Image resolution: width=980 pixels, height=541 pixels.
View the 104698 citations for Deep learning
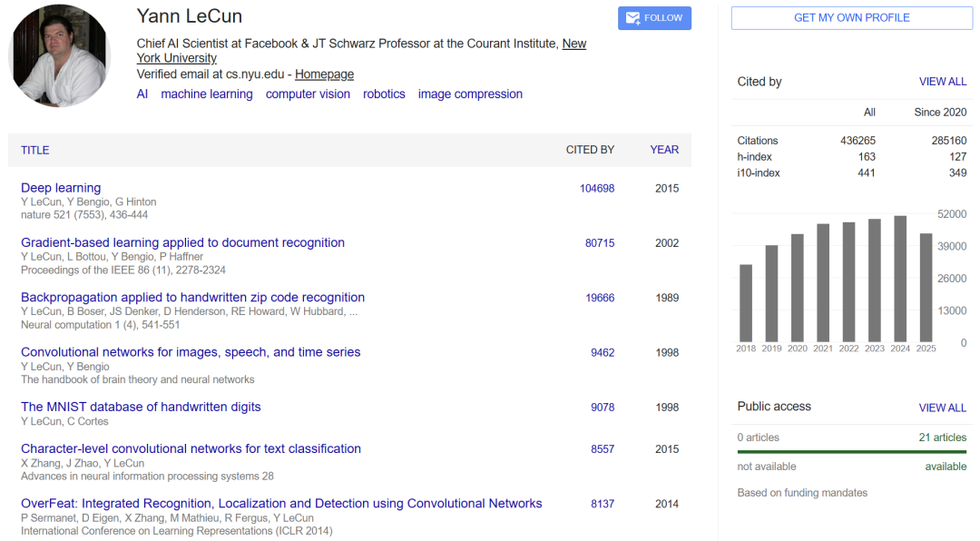coord(597,189)
